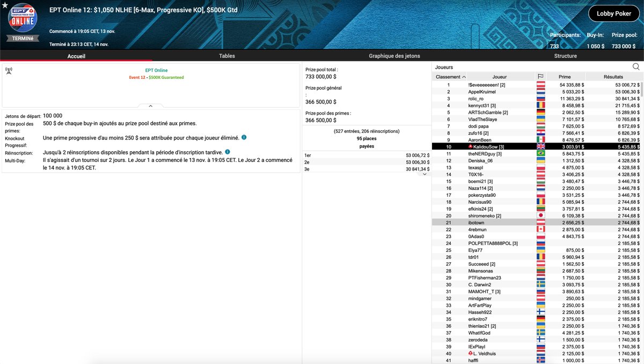Switch to the Accueil tab
The image size is (644, 364).
pyautogui.click(x=76, y=56)
